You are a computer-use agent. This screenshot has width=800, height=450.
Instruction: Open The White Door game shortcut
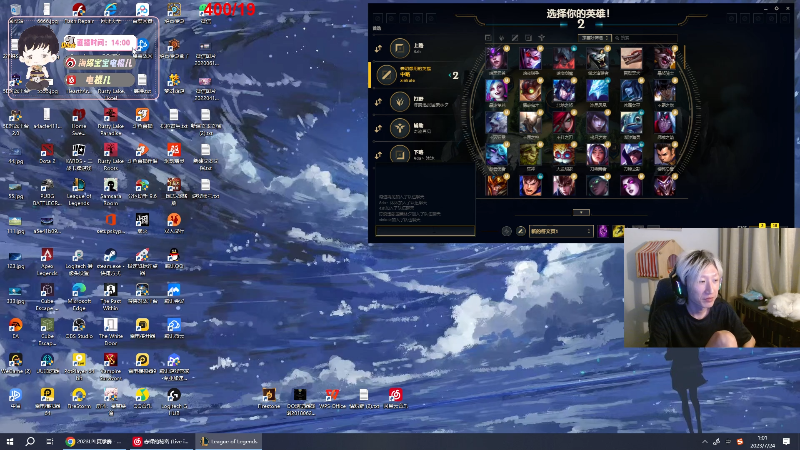point(111,332)
